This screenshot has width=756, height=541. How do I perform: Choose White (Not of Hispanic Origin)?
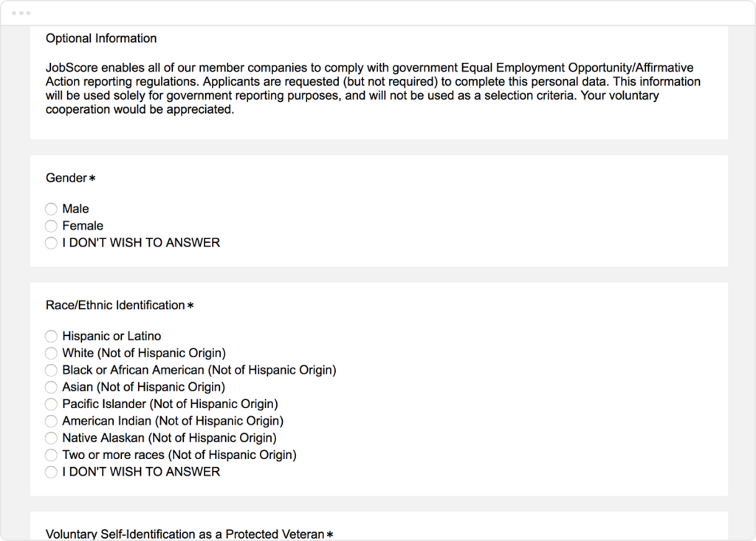[51, 353]
